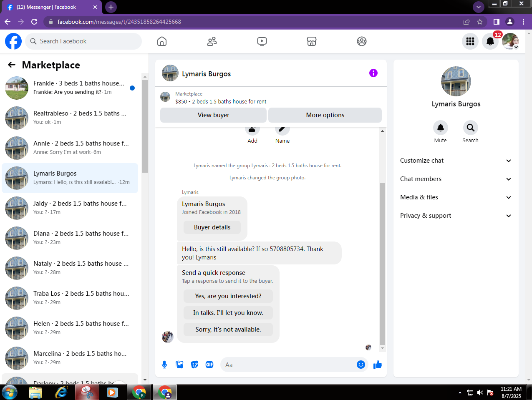This screenshot has height=400, width=532.
Task: Click volume speaker in system tray
Action: pos(480,392)
